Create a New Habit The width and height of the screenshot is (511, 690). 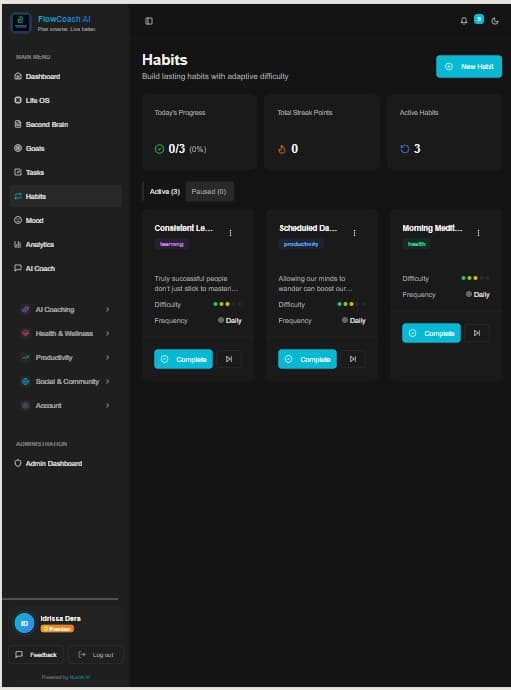469,66
